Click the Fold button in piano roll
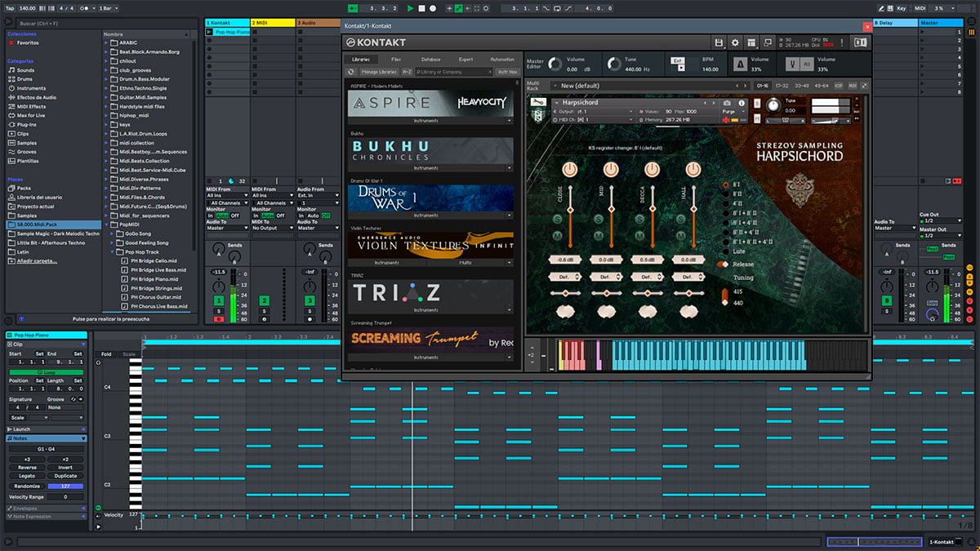Viewport: 980px width, 551px height. (106, 354)
